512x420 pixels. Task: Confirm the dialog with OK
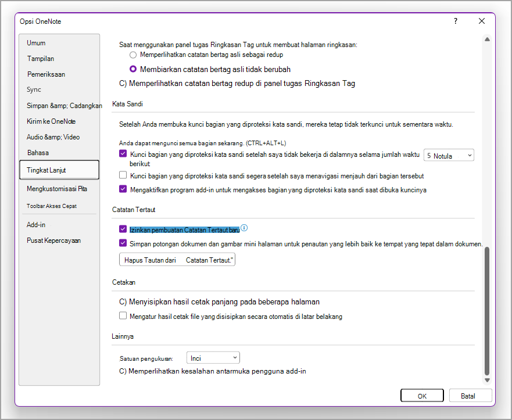coord(422,396)
